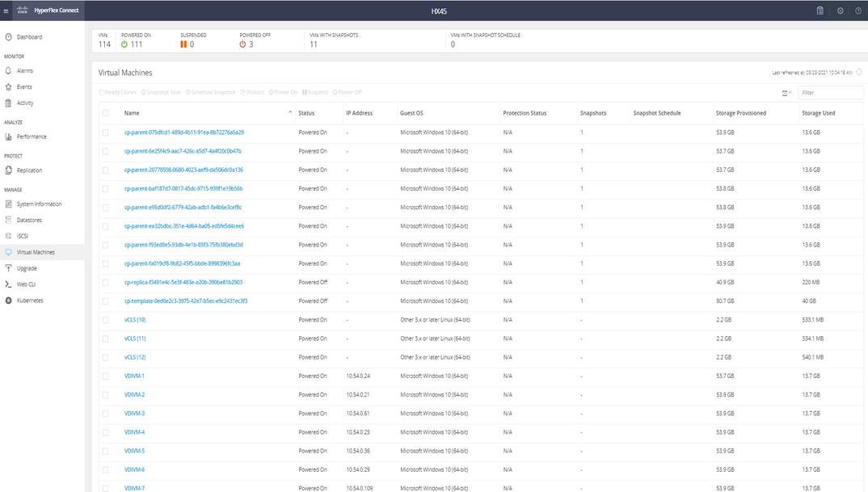Open the VDIVM-2 VM link
Screen dimensions: 868x492
134,395
